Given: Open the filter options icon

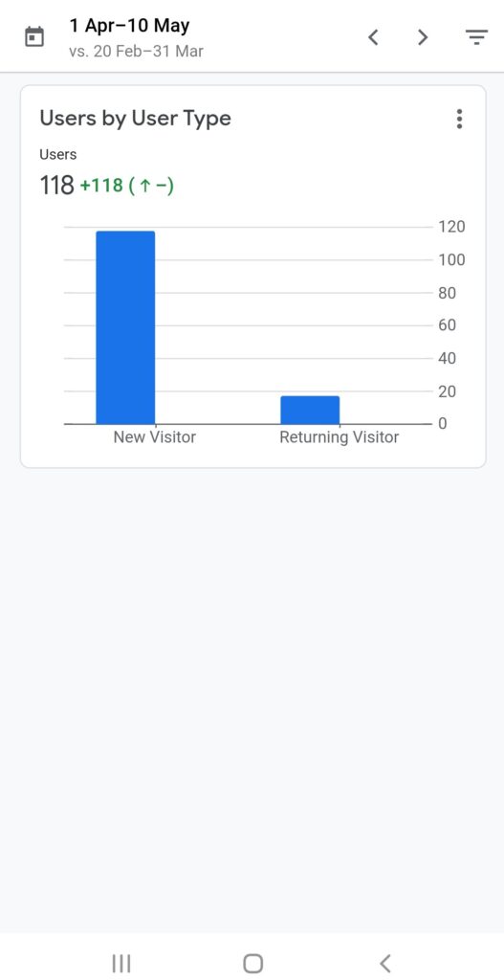Looking at the screenshot, I should coord(476,37).
